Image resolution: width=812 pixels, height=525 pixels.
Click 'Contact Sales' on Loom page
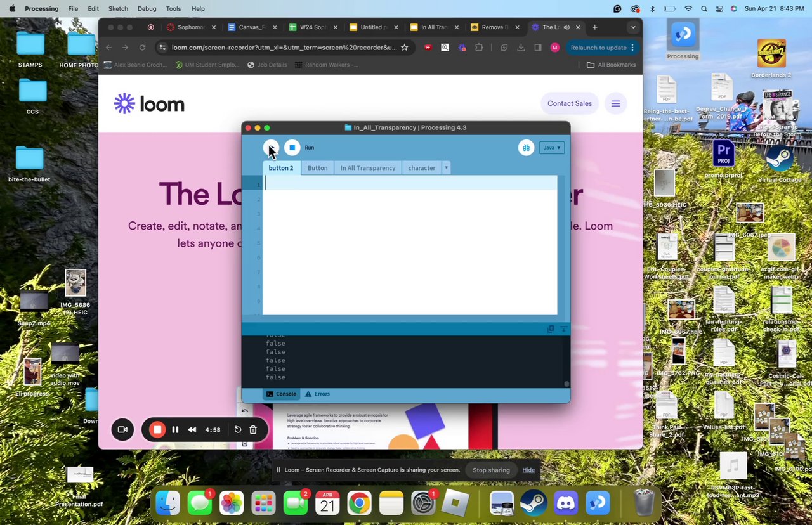click(x=570, y=103)
